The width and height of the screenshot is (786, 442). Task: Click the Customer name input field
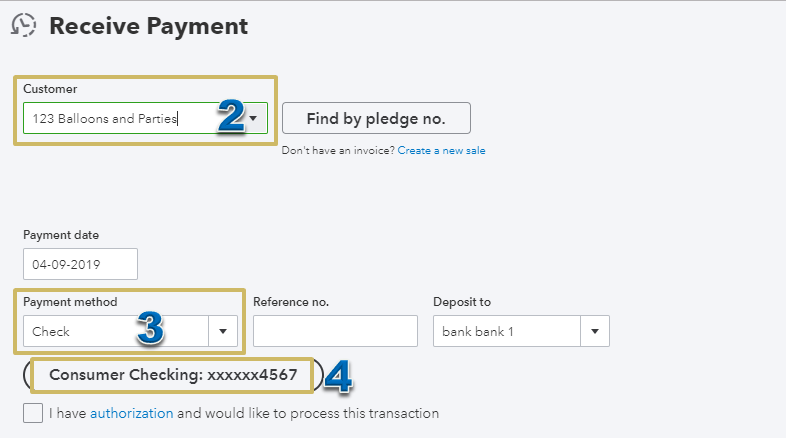click(x=120, y=118)
